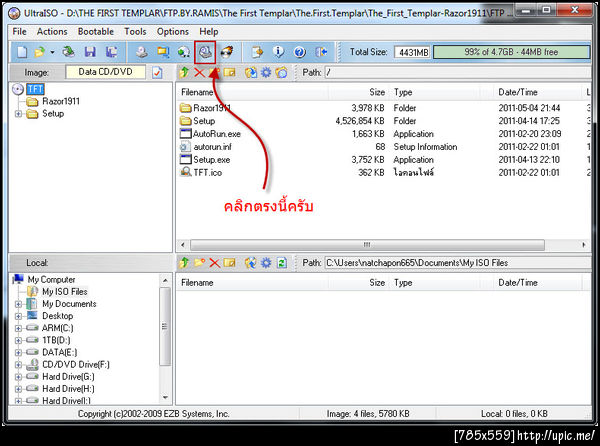Click the blue info toolbar icon

(279, 52)
